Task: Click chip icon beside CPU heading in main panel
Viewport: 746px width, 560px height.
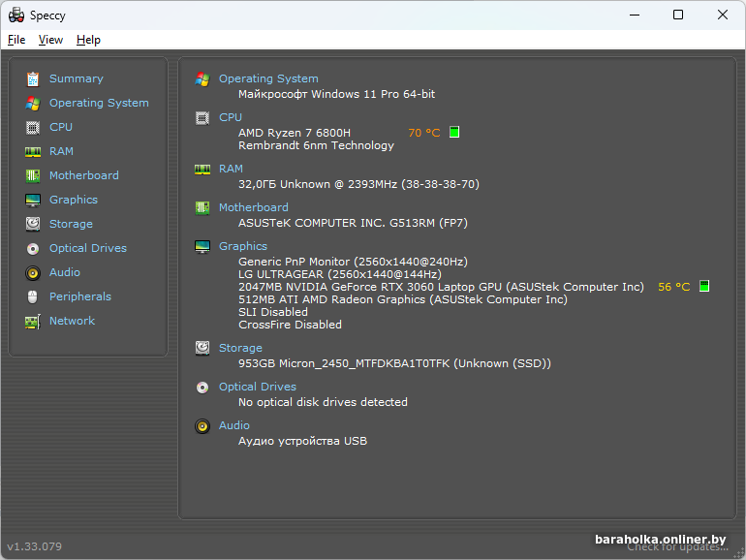Action: pyautogui.click(x=202, y=117)
